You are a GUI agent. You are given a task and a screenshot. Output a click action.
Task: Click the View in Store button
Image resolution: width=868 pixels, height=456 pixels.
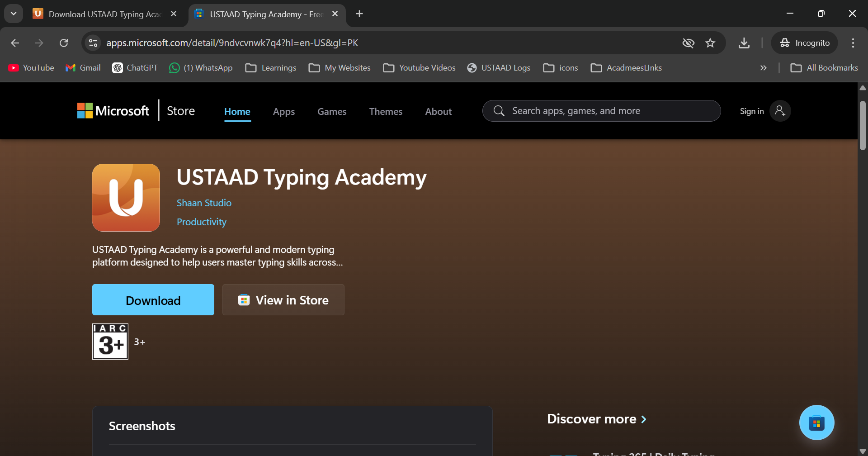pos(283,300)
